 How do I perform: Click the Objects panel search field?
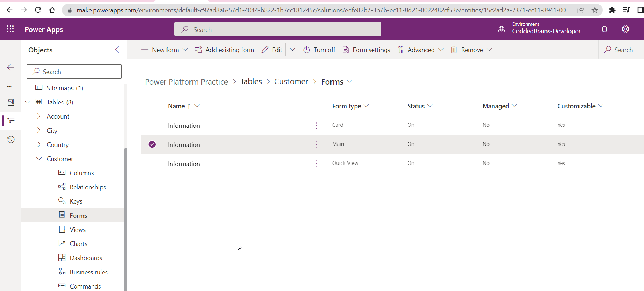pyautogui.click(x=74, y=72)
